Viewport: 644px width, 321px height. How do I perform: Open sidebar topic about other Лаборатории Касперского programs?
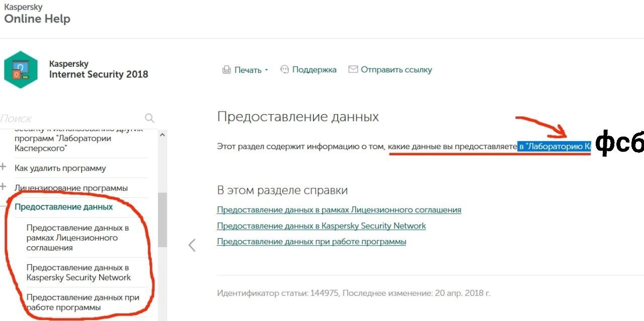coord(78,138)
